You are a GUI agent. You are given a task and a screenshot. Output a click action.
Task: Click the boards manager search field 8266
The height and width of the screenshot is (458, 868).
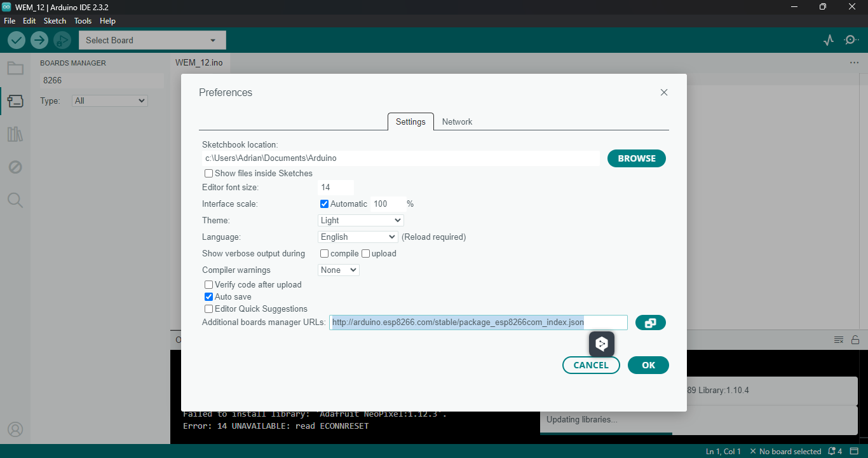[101, 81]
